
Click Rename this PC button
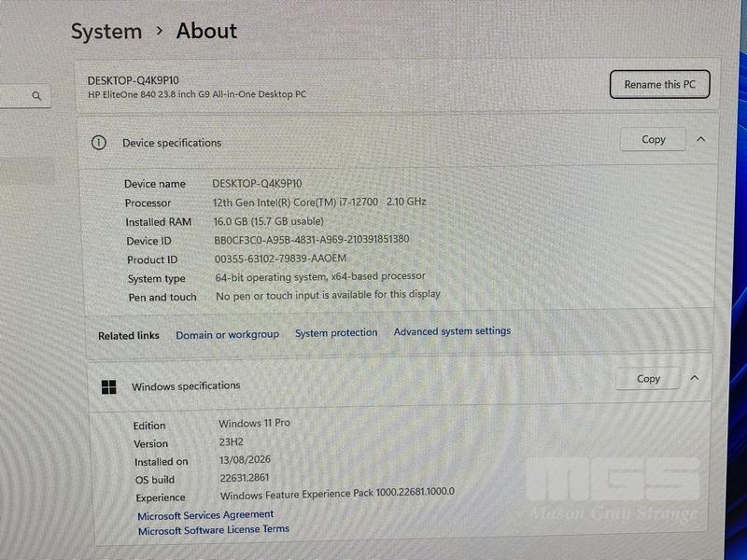coord(660,84)
